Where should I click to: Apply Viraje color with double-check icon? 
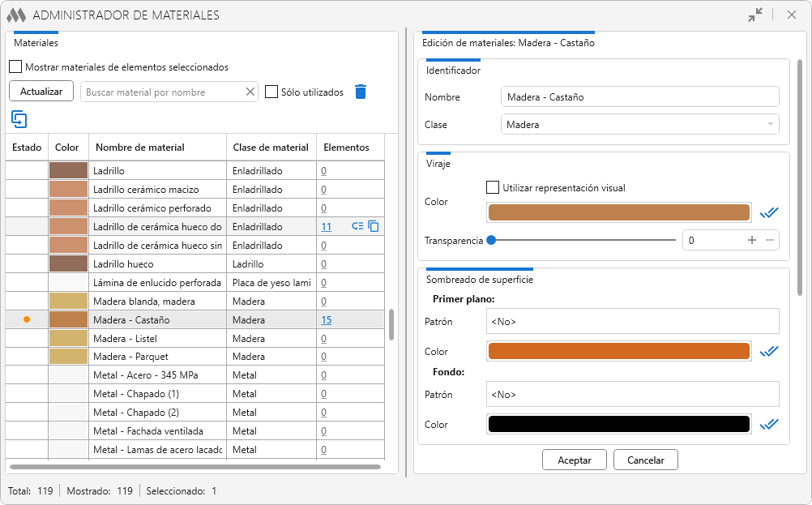769,212
